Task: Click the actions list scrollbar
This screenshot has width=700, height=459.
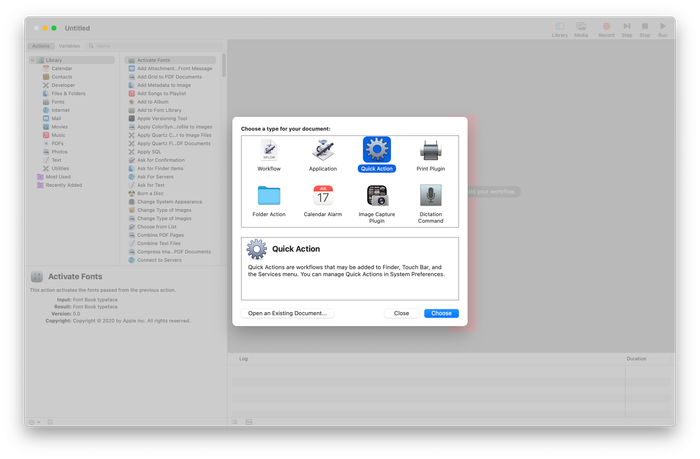Action: tap(224, 65)
